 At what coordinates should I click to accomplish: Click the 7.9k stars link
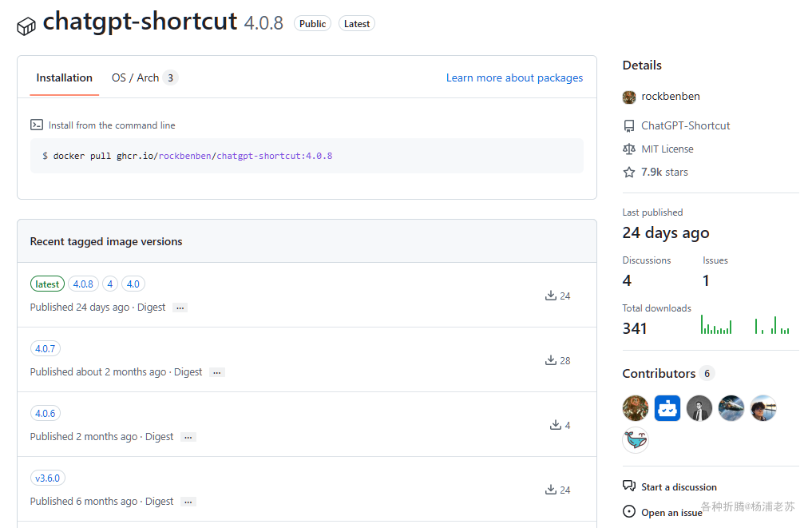(664, 172)
